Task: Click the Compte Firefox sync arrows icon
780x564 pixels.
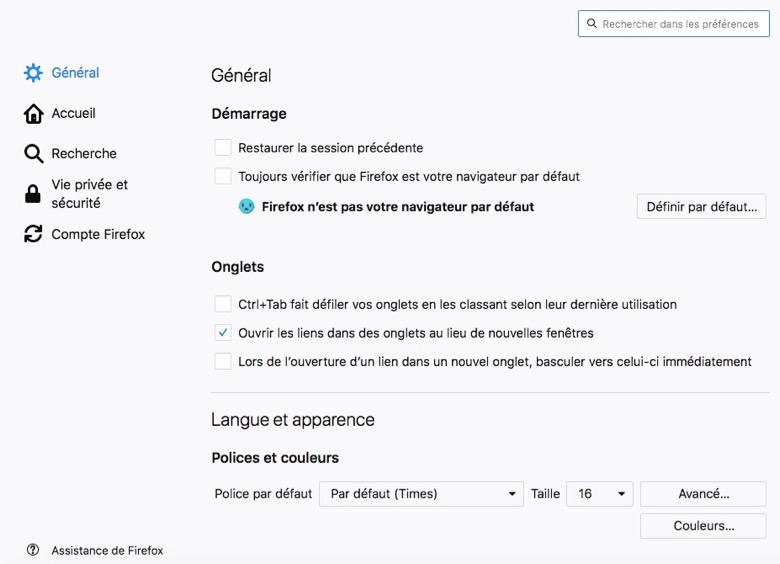Action: (33, 234)
